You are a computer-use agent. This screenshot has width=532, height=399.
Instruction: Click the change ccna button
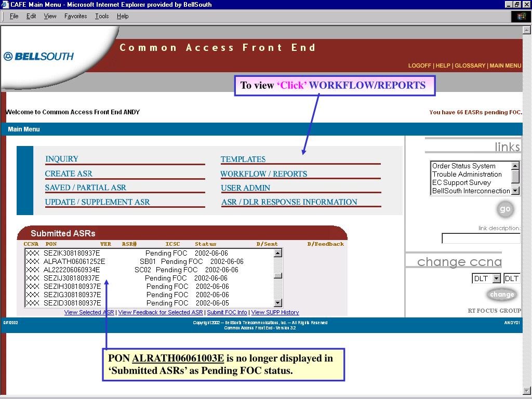pos(502,295)
